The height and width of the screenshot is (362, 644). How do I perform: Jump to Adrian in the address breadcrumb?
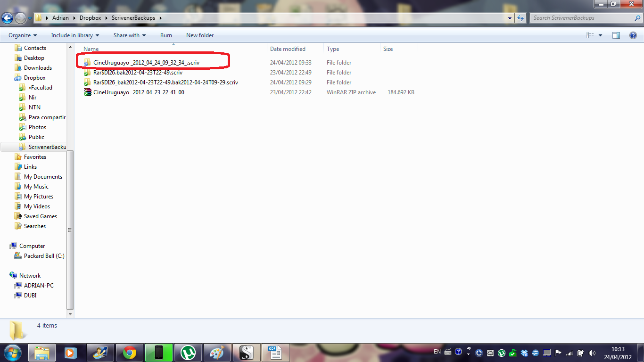[60, 18]
